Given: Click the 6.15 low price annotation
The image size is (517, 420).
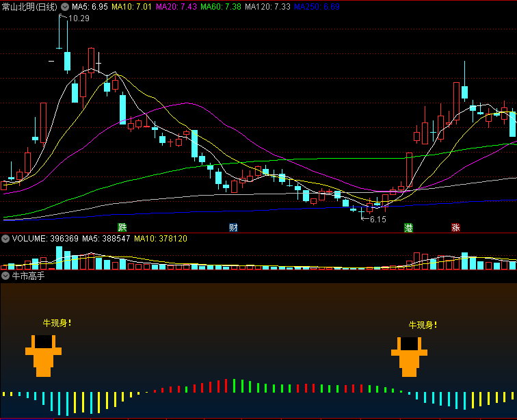Looking at the screenshot, I should 378,220.
